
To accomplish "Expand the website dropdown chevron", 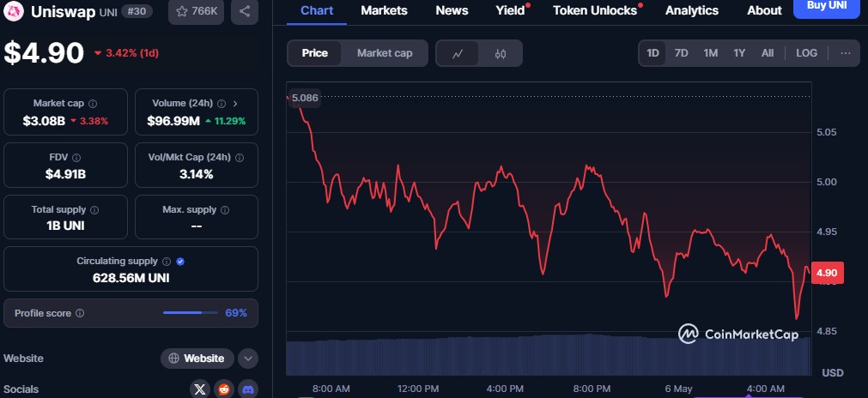I will [x=248, y=359].
